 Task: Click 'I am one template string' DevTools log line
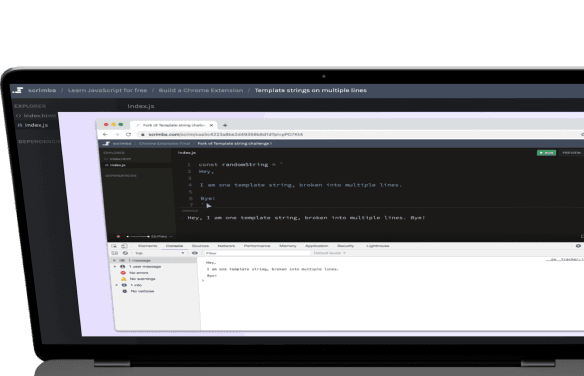(273, 269)
